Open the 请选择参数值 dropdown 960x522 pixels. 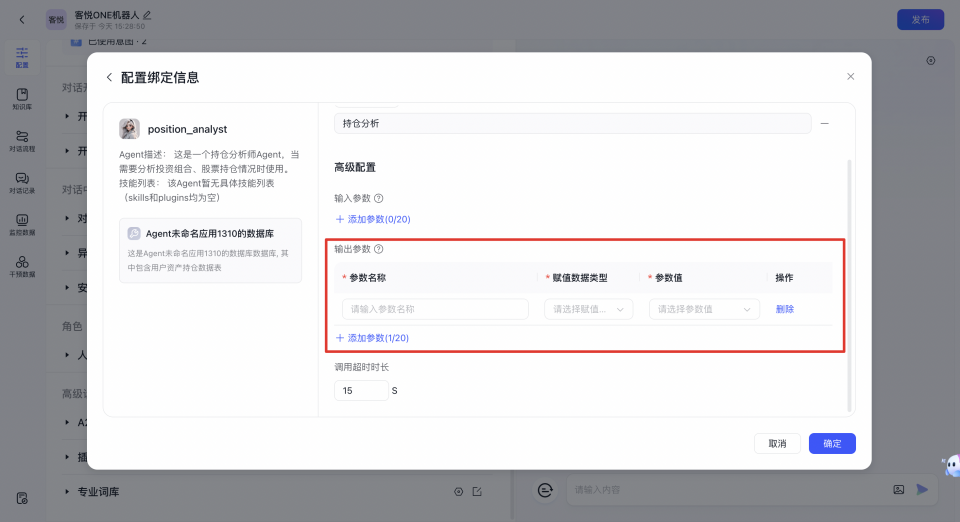click(x=704, y=309)
